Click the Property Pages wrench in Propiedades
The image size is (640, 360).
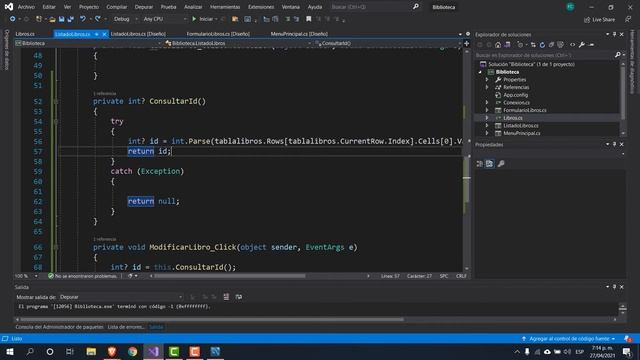pyautogui.click(x=501, y=164)
